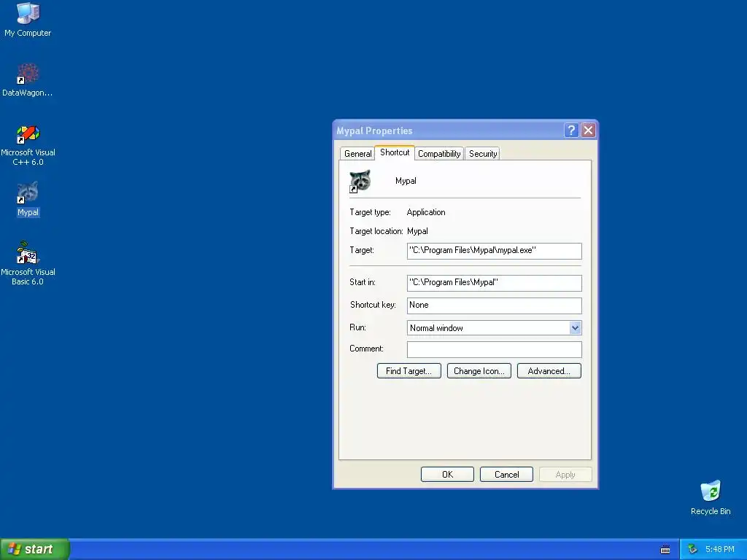Click the taskbar clock showing 5:48 PM
The height and width of the screenshot is (560, 747).
[x=719, y=549]
